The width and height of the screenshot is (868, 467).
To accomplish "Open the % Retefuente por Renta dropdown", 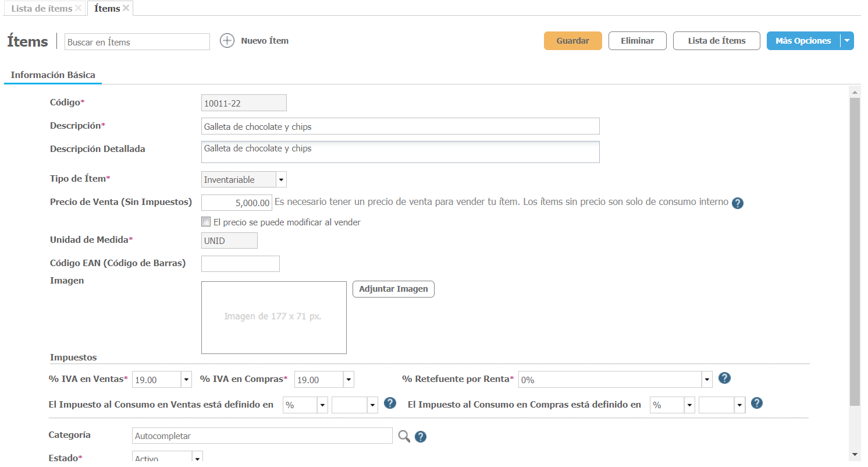I will 707,380.
